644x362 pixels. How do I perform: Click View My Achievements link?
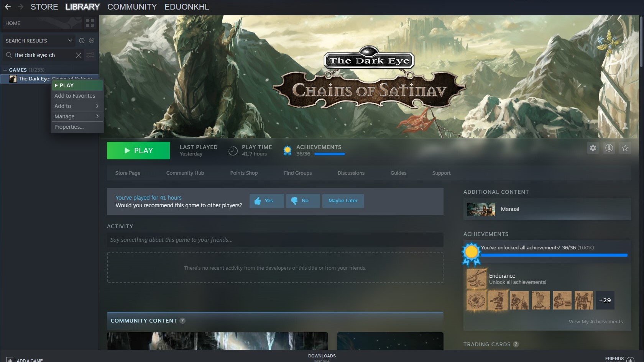pos(596,322)
